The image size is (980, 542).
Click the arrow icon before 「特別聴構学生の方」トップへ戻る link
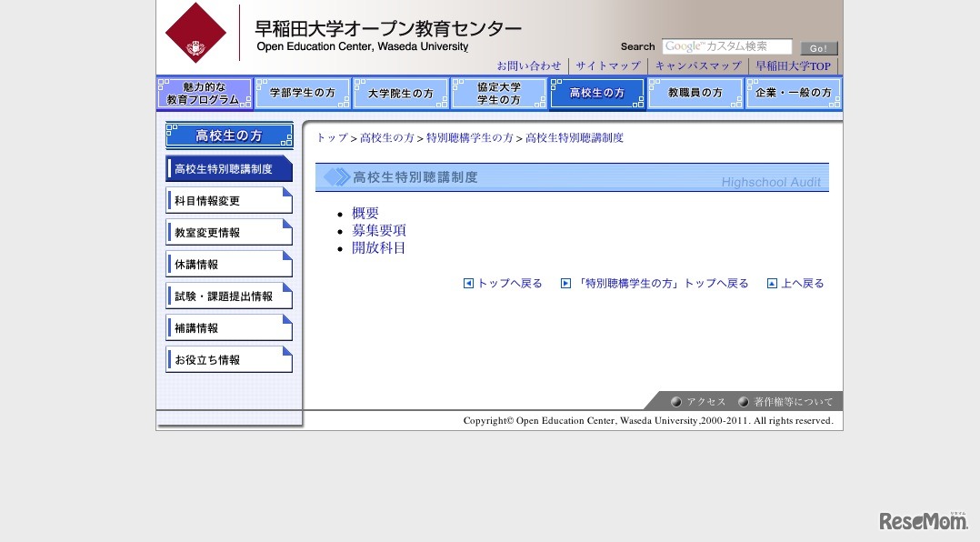[566, 283]
